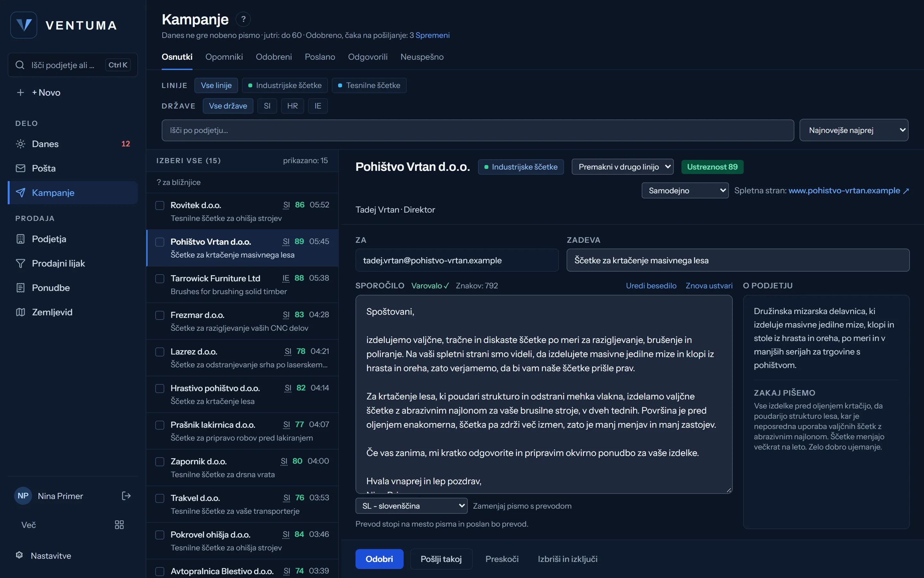Click the Ventuma logo icon
Viewport: 924px width, 578px height.
[x=24, y=25]
